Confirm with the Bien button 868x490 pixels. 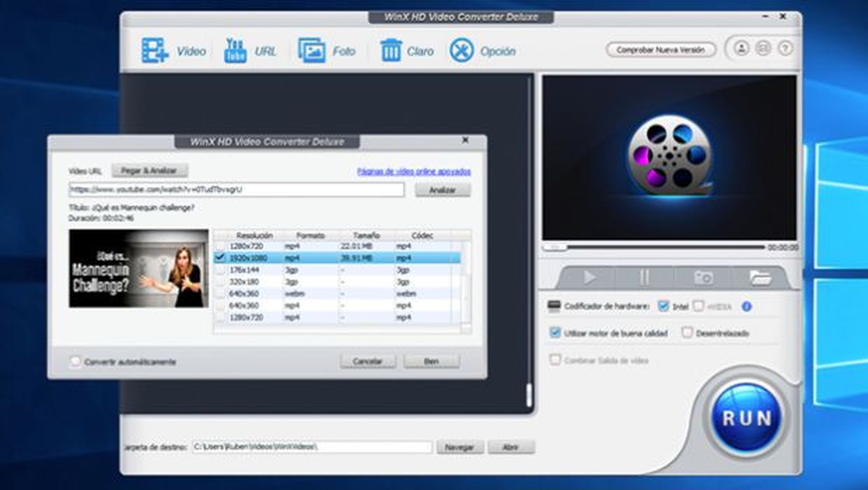pos(431,361)
